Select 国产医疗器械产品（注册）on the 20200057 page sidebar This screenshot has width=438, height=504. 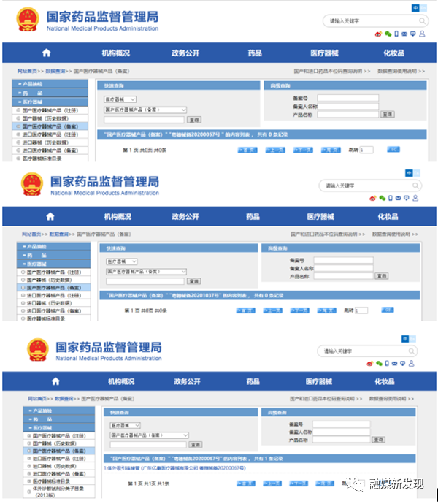[x=50, y=110]
